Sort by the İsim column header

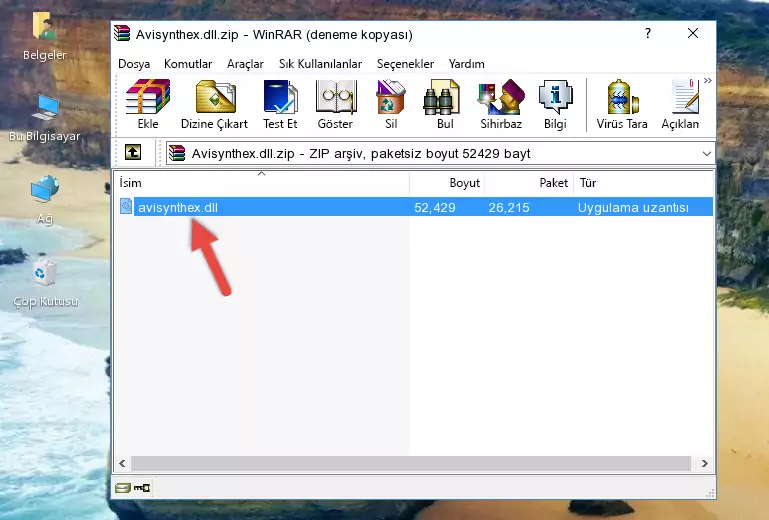[x=262, y=183]
